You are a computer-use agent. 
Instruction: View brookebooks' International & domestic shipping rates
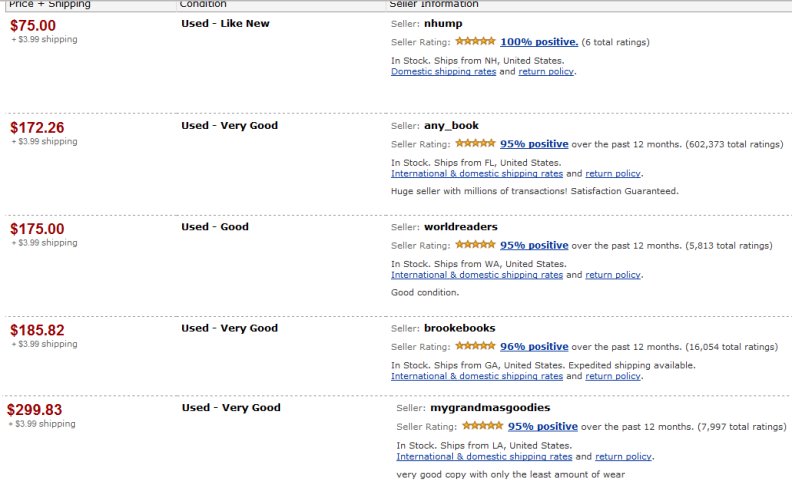(477, 377)
